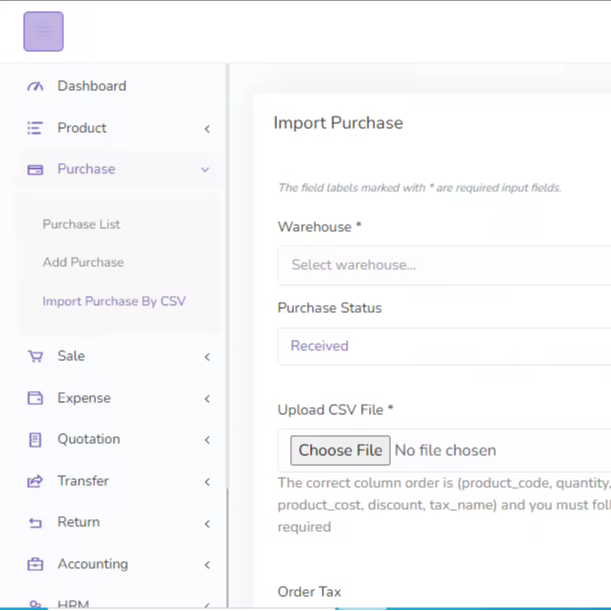Expand the Sale submenu arrow

[207, 357]
